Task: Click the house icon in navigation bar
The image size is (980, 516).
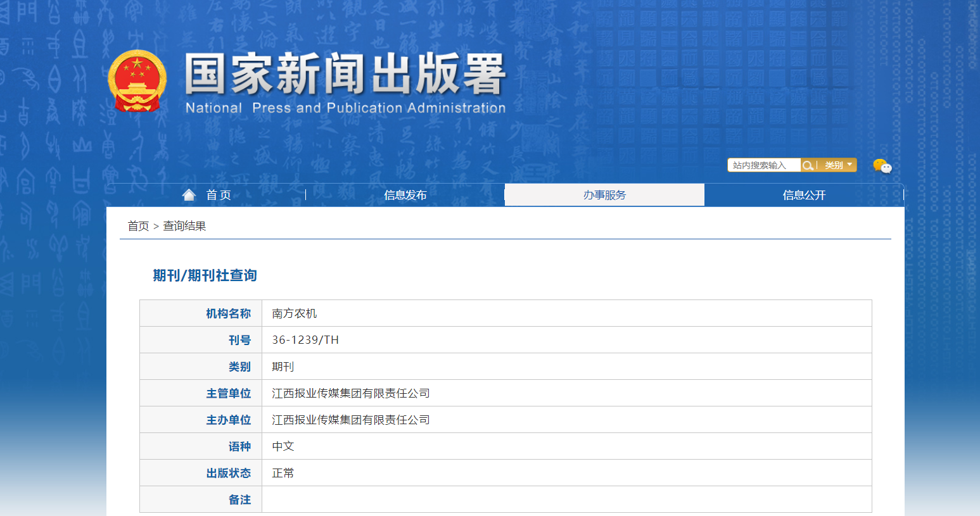Action: pos(189,195)
